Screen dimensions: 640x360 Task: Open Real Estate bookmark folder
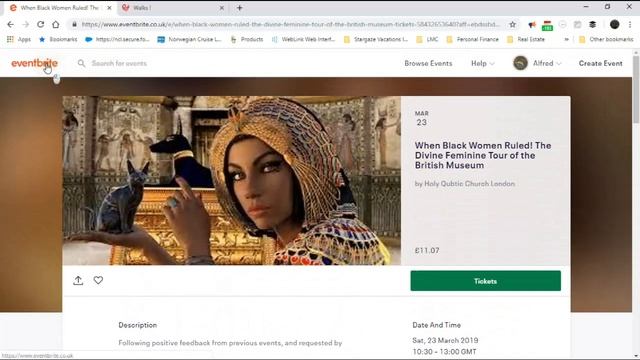coord(526,39)
